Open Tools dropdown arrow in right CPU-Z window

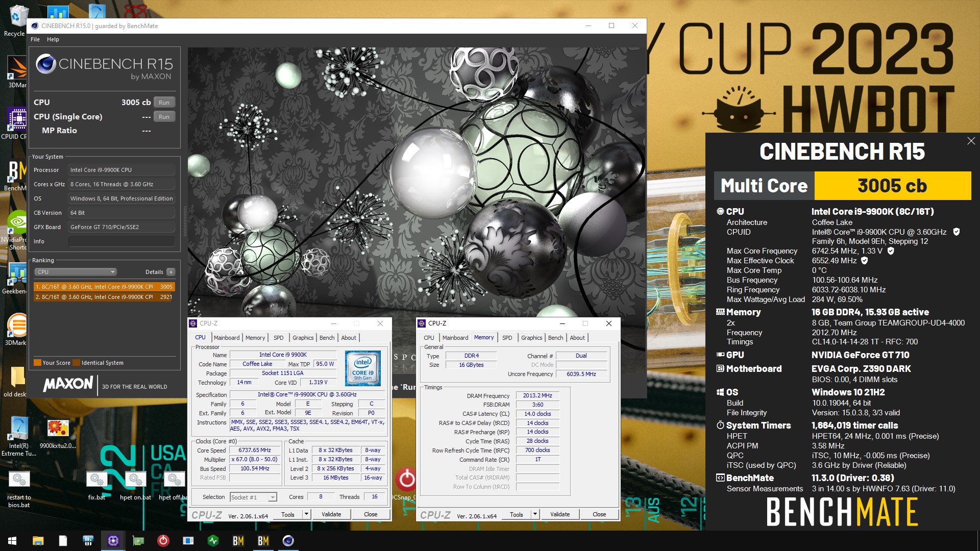click(535, 514)
